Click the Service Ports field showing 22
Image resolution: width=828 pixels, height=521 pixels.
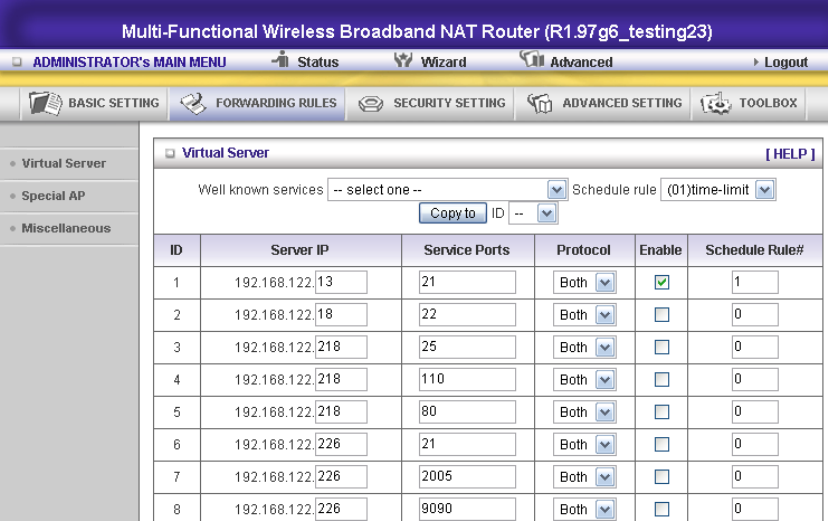467,315
